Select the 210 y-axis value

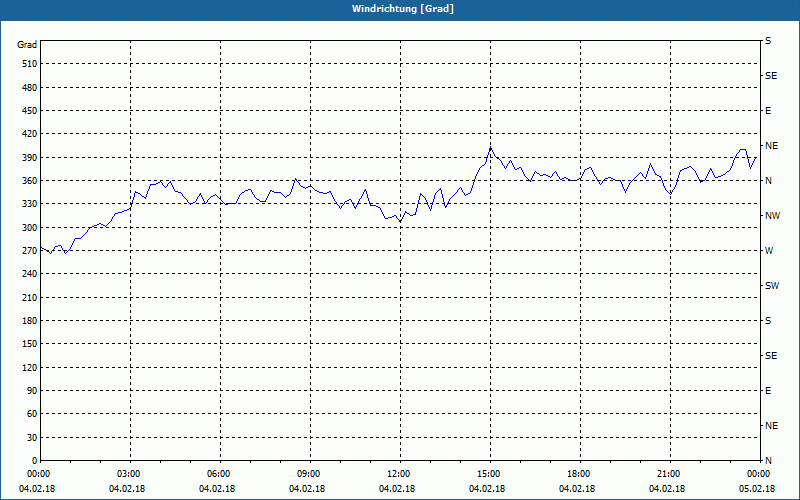point(29,297)
